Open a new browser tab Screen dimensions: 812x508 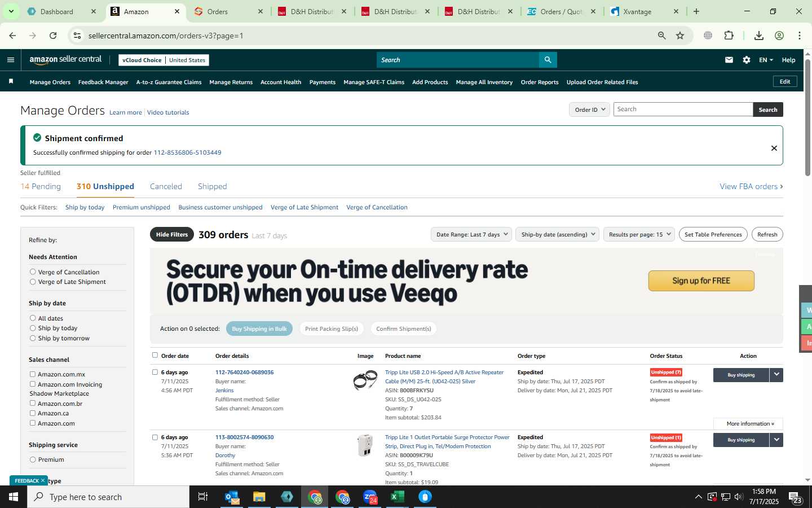696,11
